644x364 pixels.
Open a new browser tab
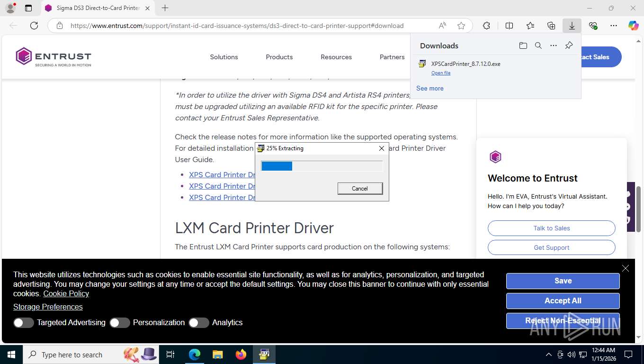165,8
